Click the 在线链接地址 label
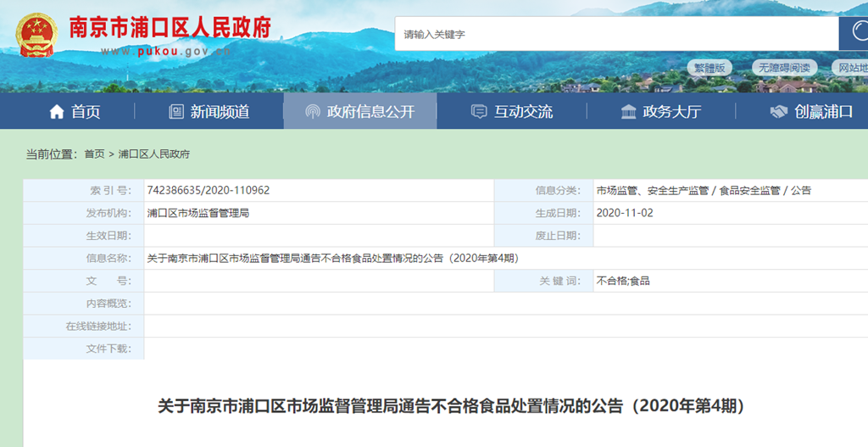Viewport: 868px width, 447px height. 98,327
